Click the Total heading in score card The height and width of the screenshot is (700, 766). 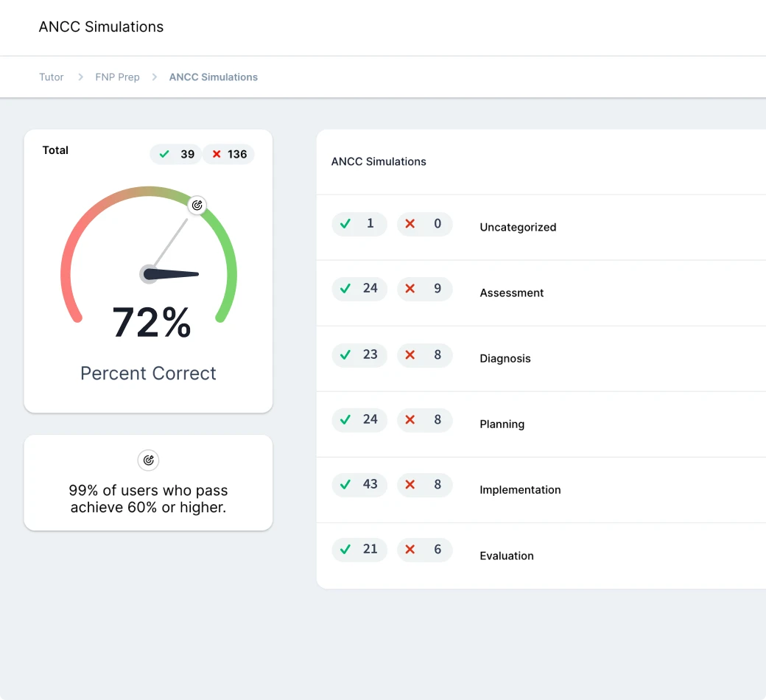(55, 150)
